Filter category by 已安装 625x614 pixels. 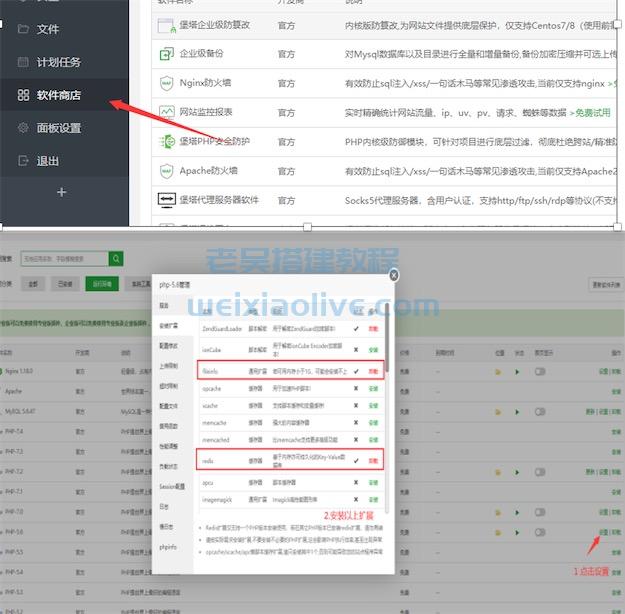click(65, 284)
